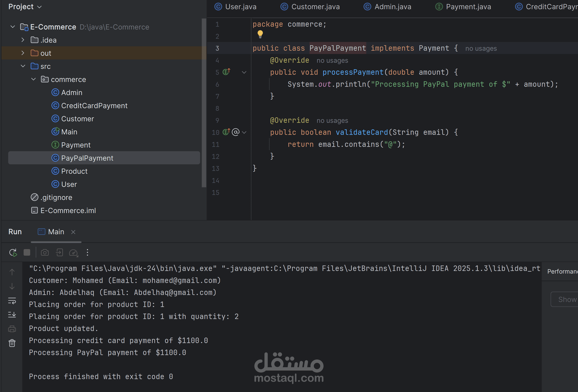Click the java.exe command line in console
578x392 pixels.
(x=285, y=268)
